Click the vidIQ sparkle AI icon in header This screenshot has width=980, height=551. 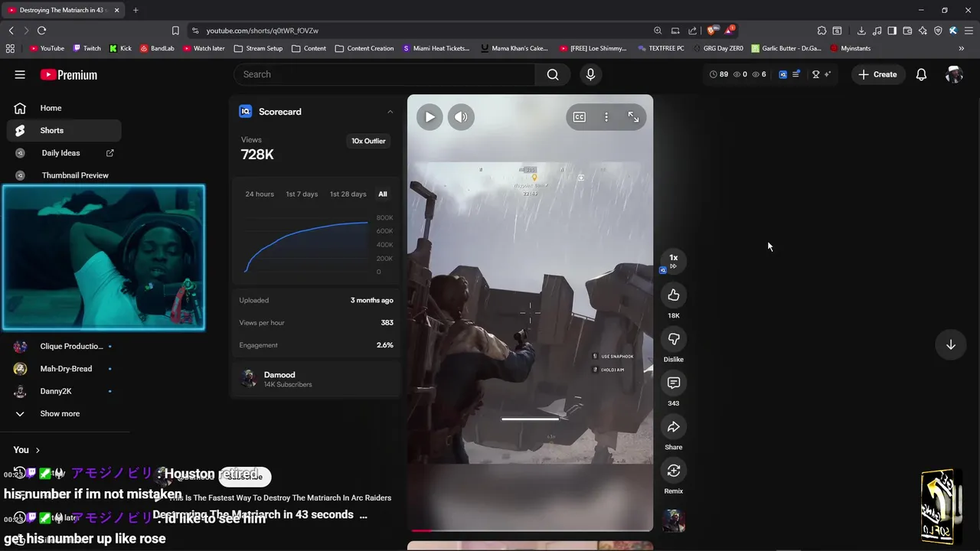tap(828, 74)
